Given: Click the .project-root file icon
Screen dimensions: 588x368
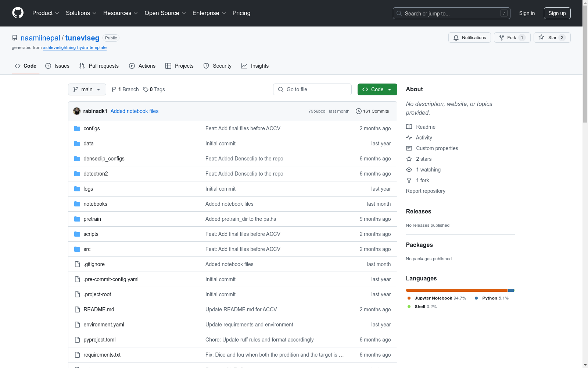Looking at the screenshot, I should pyautogui.click(x=77, y=294).
